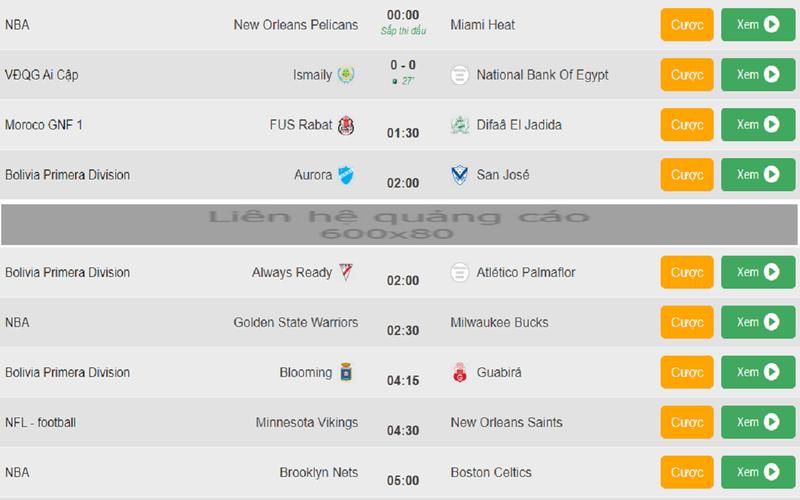Image resolution: width=800 pixels, height=500 pixels.
Task: Click the Aurora team shield icon
Action: click(347, 175)
